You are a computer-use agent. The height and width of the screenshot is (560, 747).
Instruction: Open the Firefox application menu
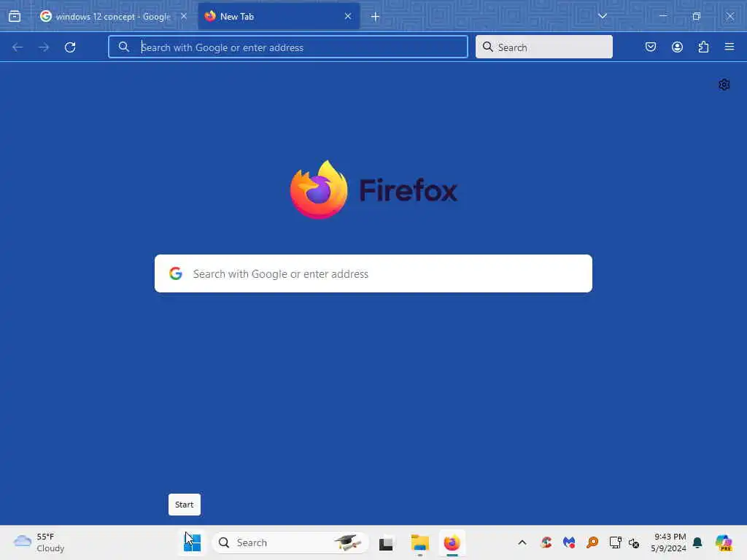tap(729, 47)
